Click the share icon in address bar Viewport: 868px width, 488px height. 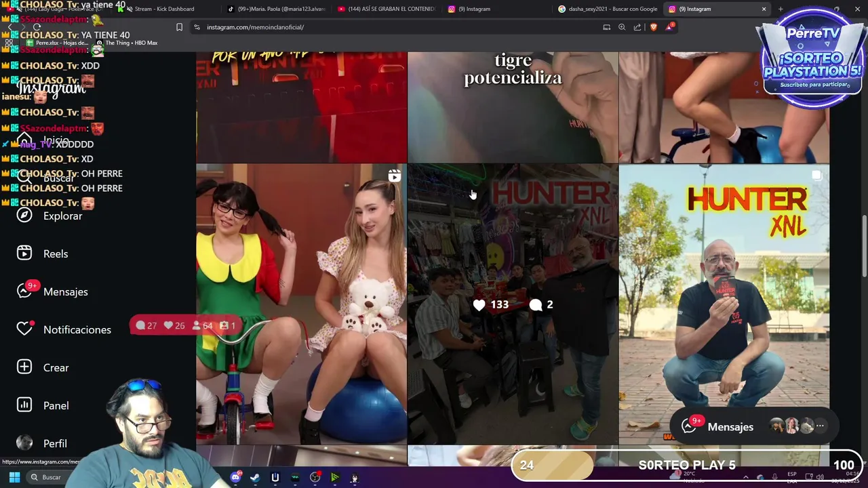637,27
